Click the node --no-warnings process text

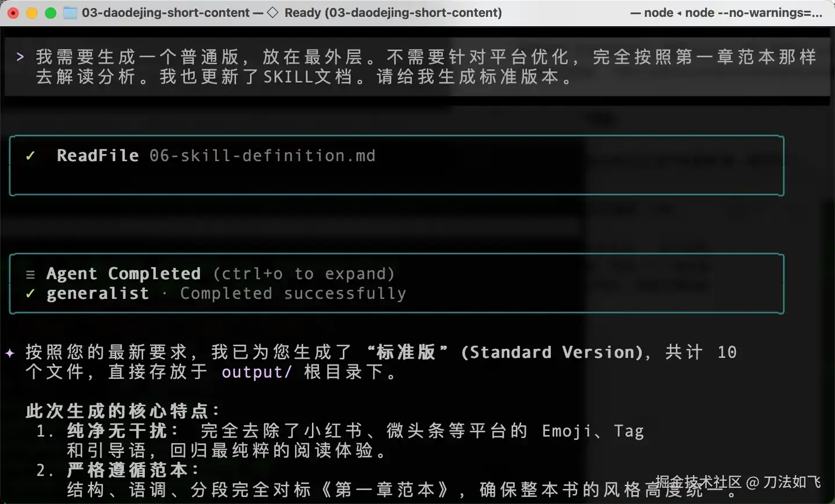754,13
